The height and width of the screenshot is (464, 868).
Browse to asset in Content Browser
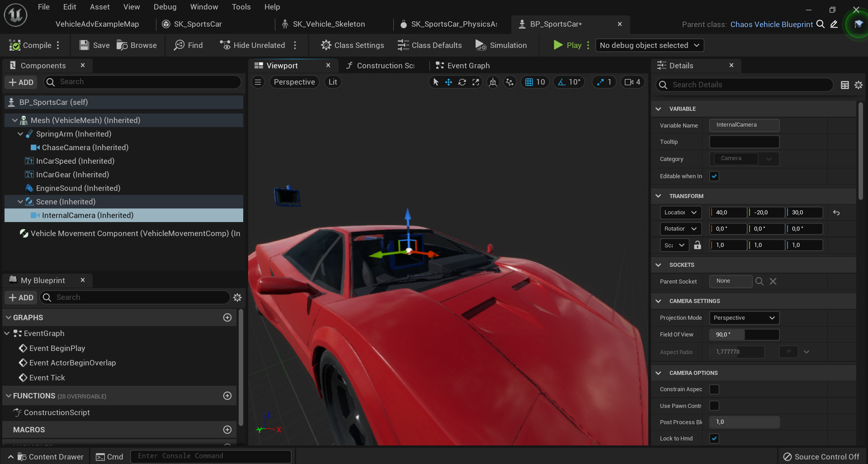click(x=137, y=45)
